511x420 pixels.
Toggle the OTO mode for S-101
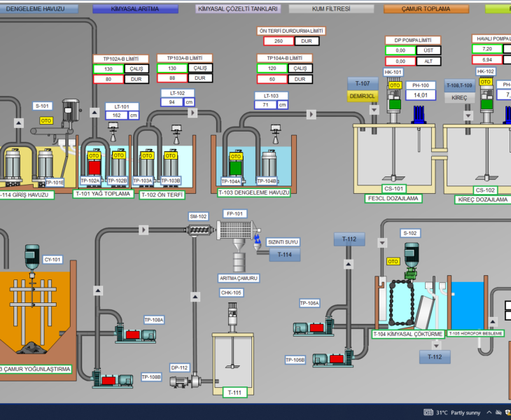point(46,120)
